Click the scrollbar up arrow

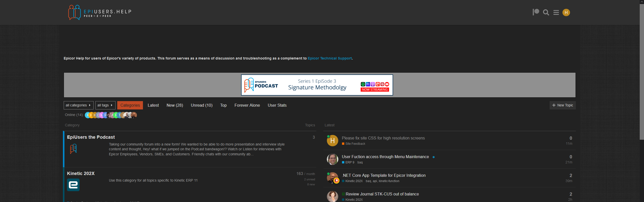[x=642, y=2]
